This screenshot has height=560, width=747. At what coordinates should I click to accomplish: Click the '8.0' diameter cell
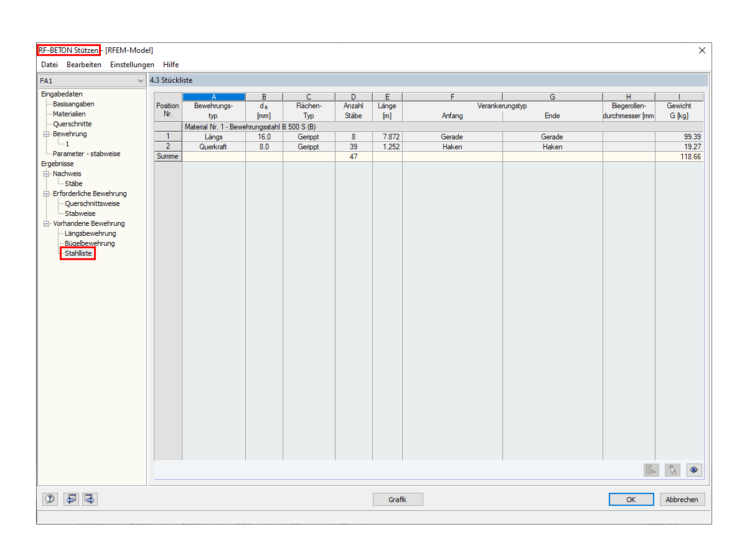pos(264,147)
